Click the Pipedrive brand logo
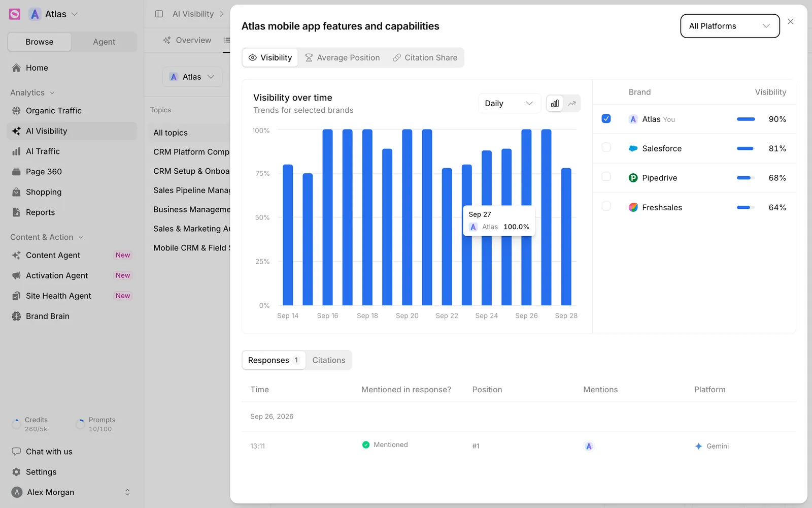Screen dimensions: 812x508 pos(633,178)
